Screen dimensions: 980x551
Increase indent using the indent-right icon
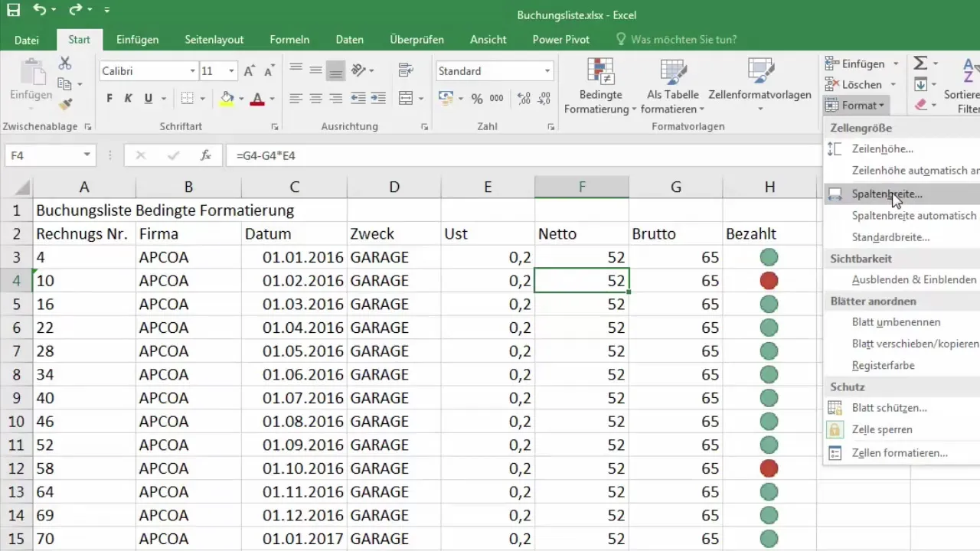(377, 98)
